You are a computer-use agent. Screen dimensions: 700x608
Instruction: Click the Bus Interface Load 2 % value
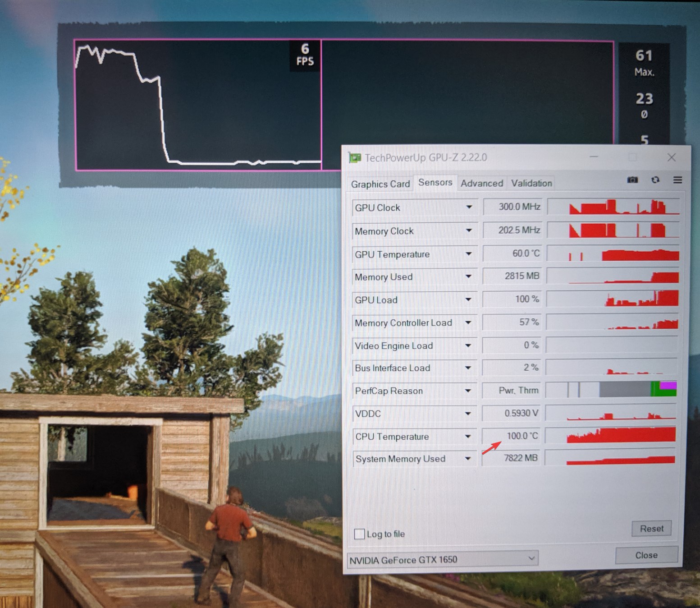tap(511, 368)
